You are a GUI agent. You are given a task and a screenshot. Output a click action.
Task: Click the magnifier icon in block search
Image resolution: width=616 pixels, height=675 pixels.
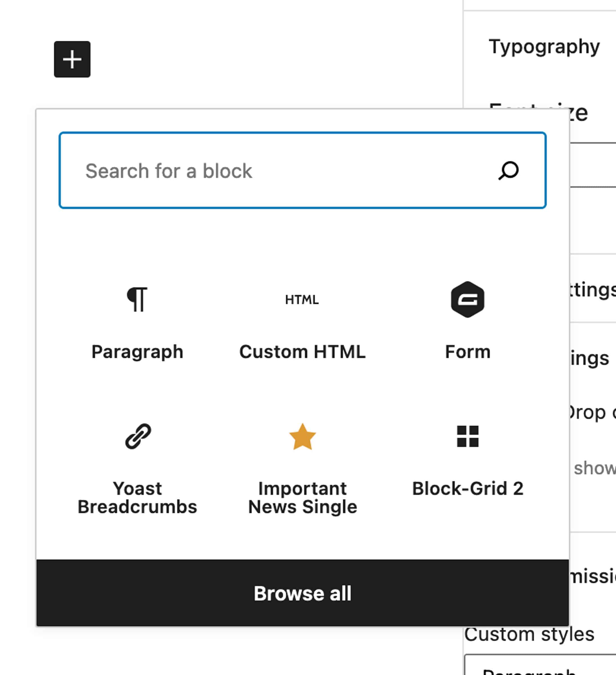coord(508,170)
